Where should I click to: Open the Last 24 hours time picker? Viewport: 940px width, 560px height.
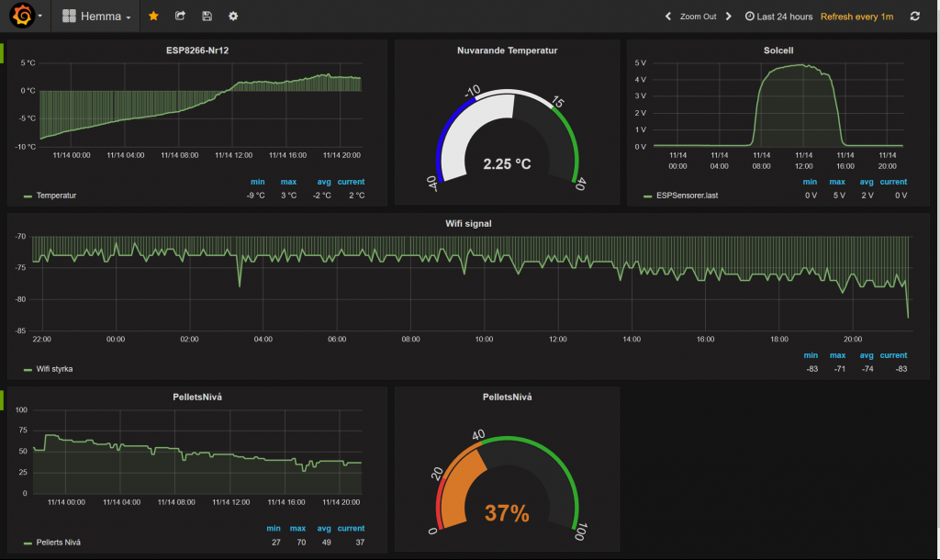[778, 17]
